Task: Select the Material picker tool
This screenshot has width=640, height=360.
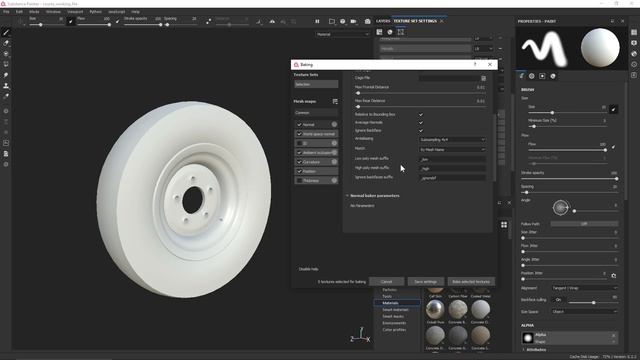Action: tap(6, 96)
